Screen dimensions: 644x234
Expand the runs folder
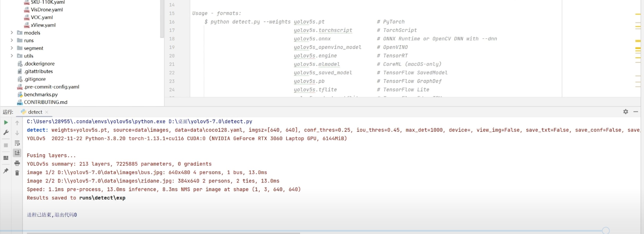click(12, 40)
